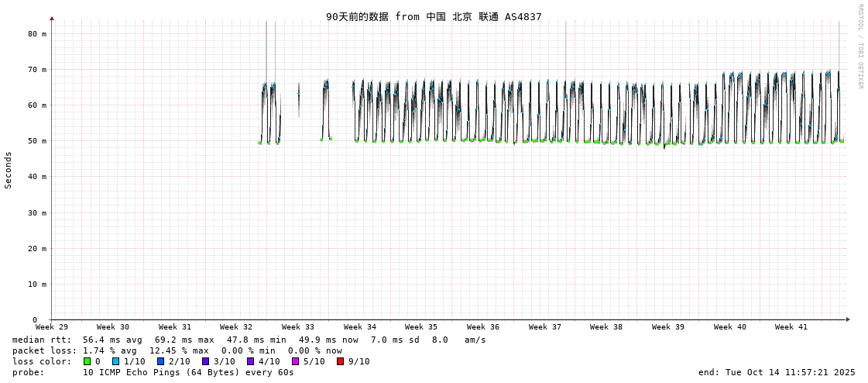The image size is (868, 383).
Task: Click the purple 3/10 loss swatch
Action: coord(206,361)
